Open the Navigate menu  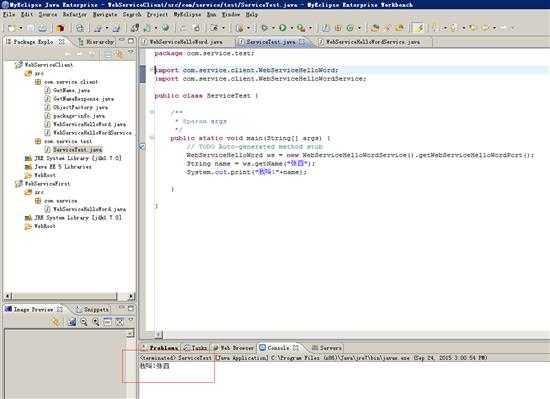105,14
